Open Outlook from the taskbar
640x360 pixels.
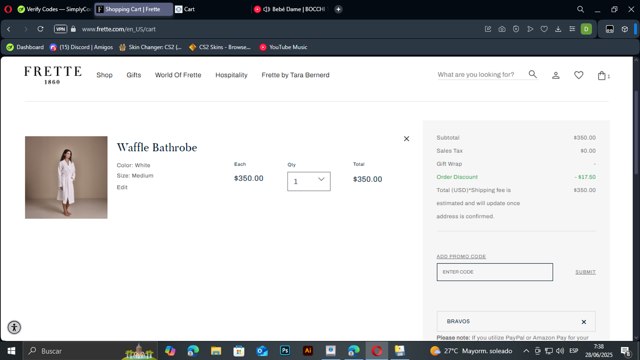(262, 351)
